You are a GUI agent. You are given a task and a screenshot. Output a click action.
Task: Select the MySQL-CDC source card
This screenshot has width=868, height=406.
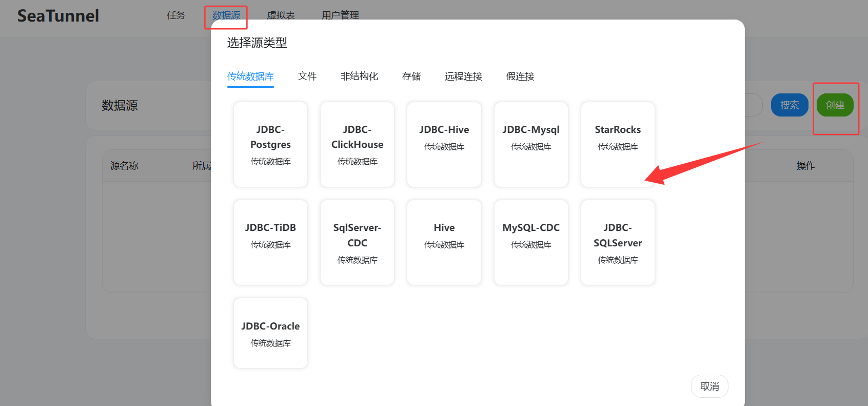pyautogui.click(x=531, y=242)
